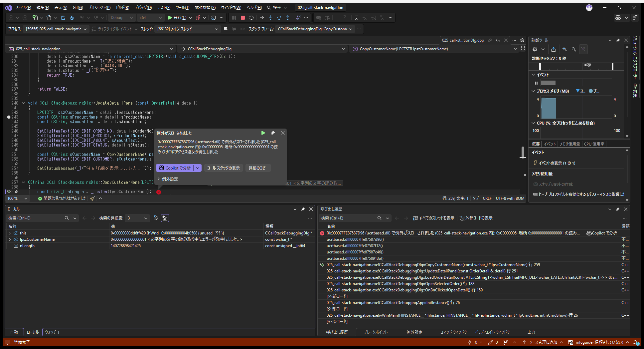644x349 pixels.
Task: Toggle the flag on the current thread
Action: click(226, 29)
